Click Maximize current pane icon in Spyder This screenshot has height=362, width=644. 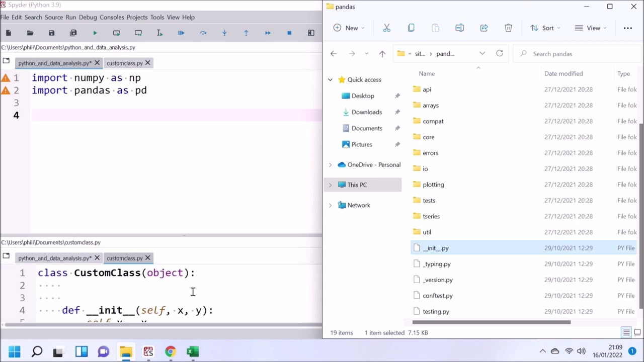click(x=311, y=33)
